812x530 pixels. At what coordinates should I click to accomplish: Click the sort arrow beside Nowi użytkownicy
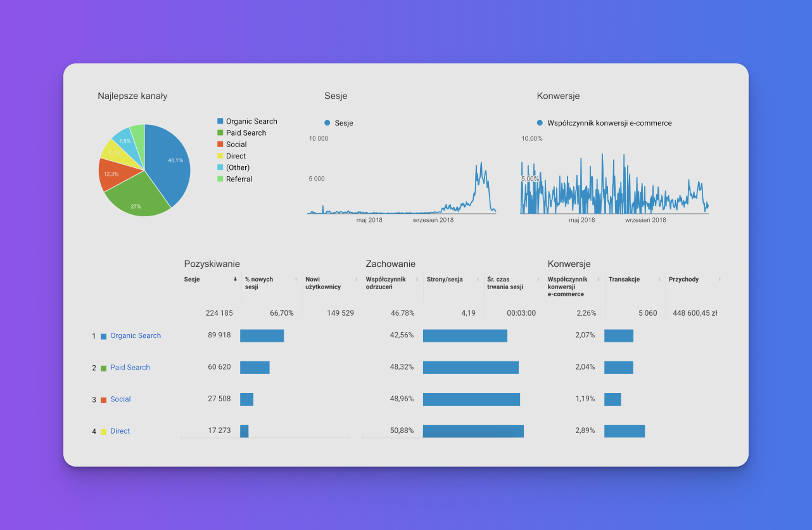tap(357, 279)
